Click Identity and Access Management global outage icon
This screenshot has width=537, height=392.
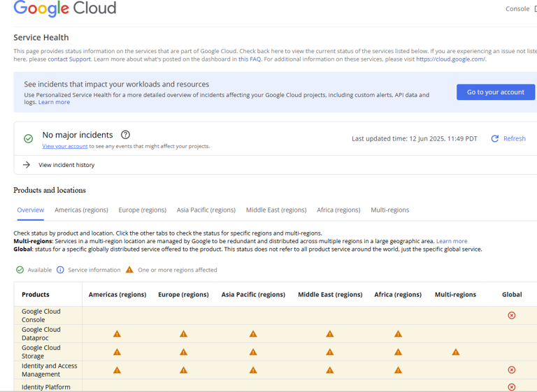click(512, 370)
